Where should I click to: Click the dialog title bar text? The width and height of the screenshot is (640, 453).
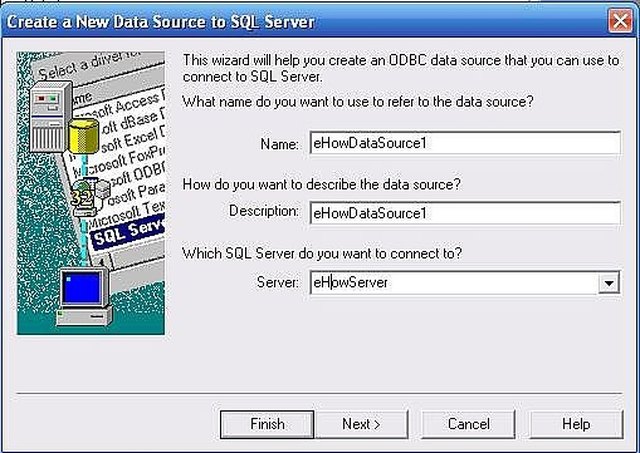pos(161,22)
